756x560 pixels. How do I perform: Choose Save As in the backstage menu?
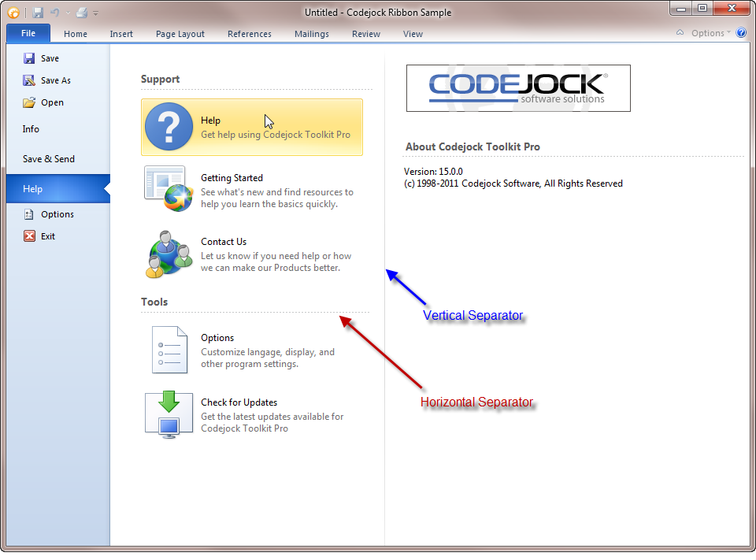coord(55,80)
